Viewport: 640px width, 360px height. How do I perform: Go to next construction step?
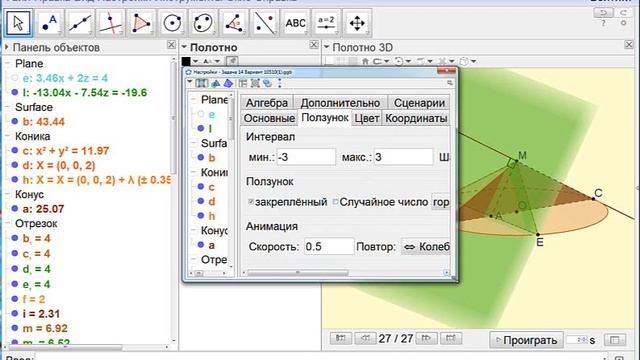426,338
